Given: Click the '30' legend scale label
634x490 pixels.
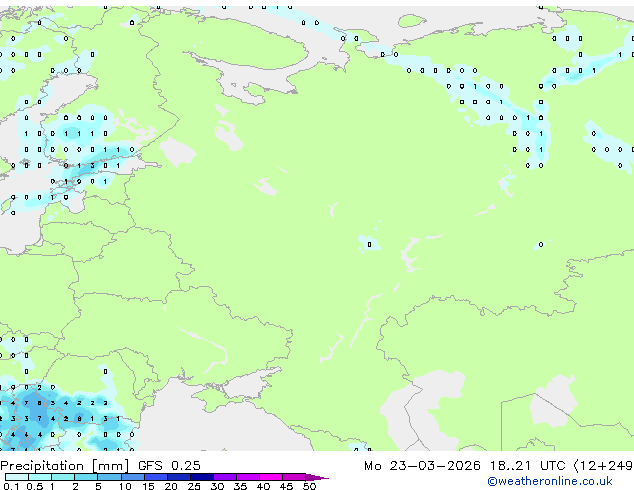Looking at the screenshot, I should click(x=217, y=486).
